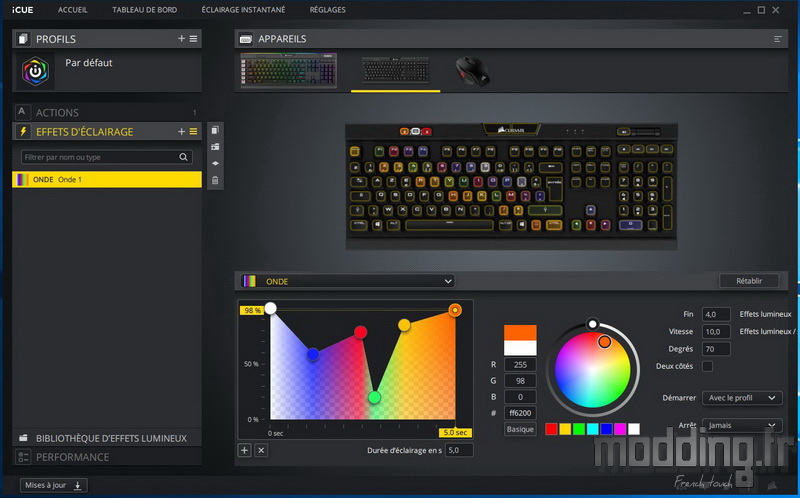The image size is (800, 498).
Task: Enable the Deux côtés checkbox
Action: pos(707,366)
